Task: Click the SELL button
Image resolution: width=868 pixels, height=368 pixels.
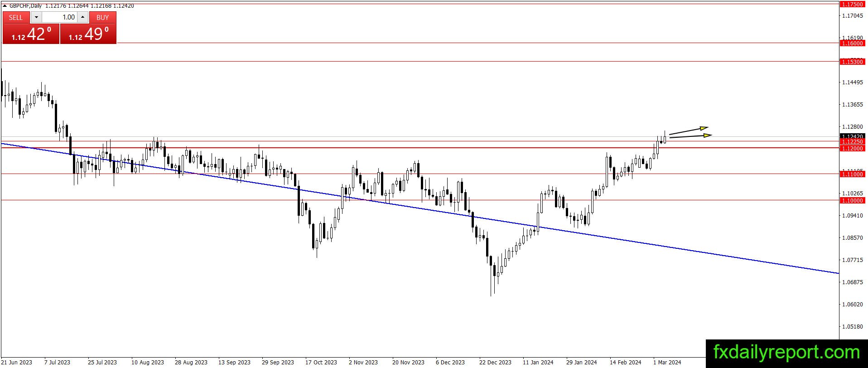Action: coord(16,17)
